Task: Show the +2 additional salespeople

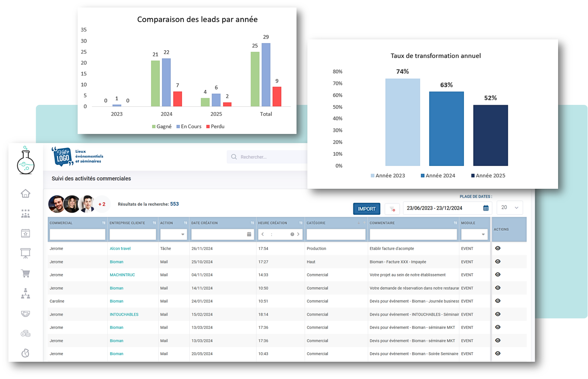Action: [102, 204]
